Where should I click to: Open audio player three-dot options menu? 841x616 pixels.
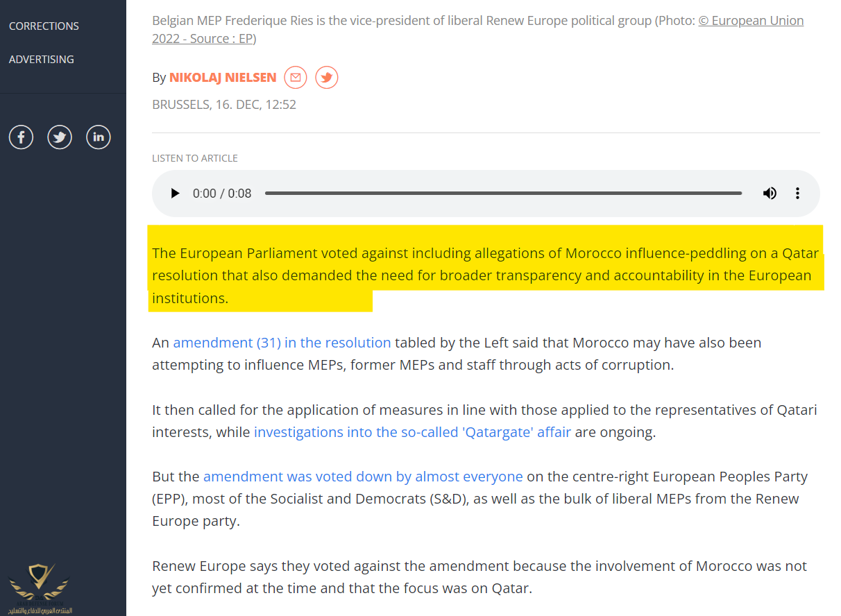[798, 194]
